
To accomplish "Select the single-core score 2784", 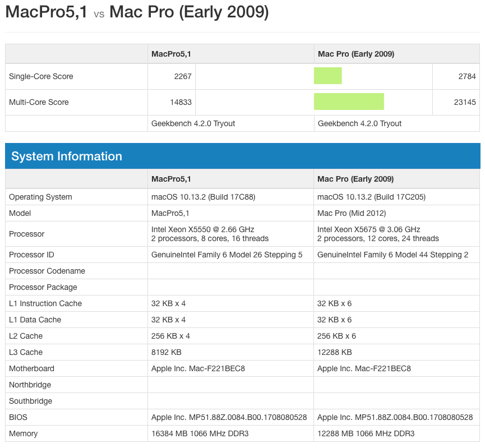I will pos(466,76).
